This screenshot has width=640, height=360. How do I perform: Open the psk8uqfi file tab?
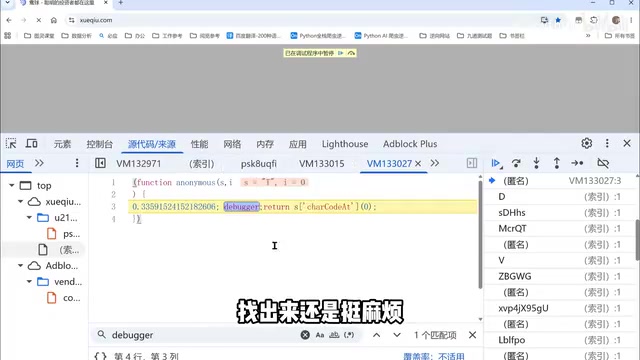259,164
